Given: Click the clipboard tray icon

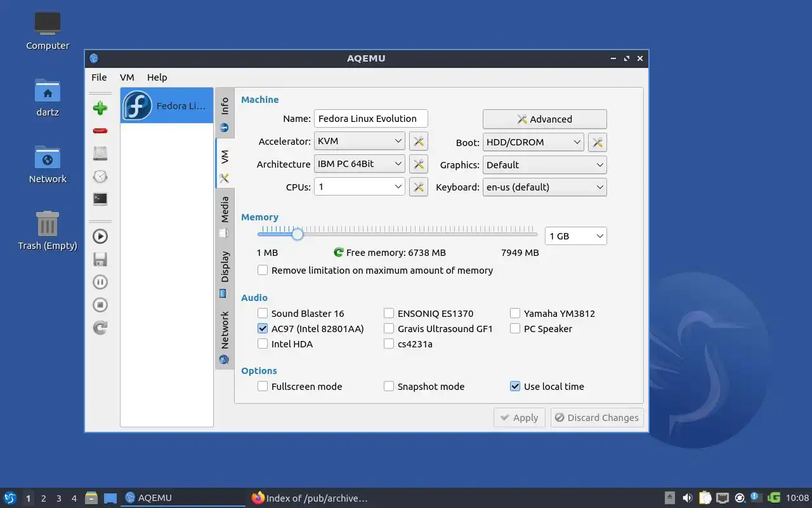Looking at the screenshot, I should 705,498.
